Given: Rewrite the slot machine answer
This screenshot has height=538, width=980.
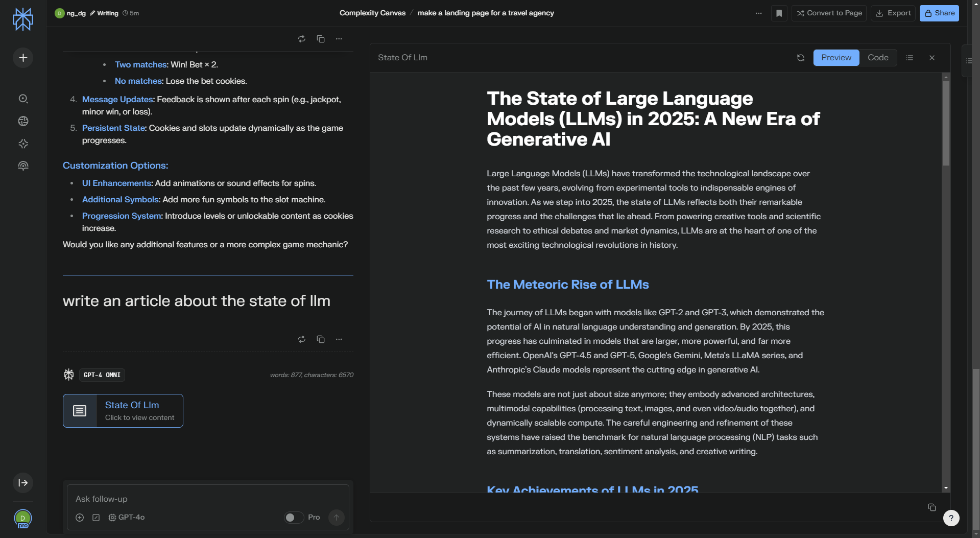Looking at the screenshot, I should point(302,39).
